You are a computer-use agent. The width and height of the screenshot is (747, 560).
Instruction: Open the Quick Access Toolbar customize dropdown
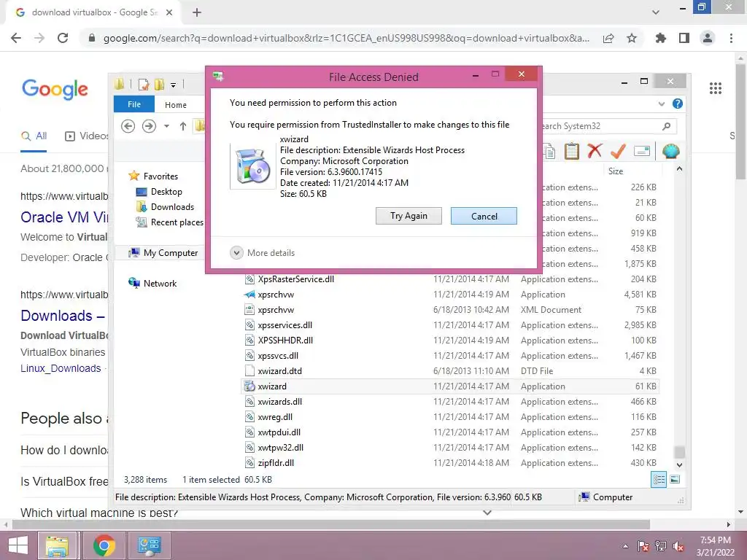pyautogui.click(x=174, y=85)
